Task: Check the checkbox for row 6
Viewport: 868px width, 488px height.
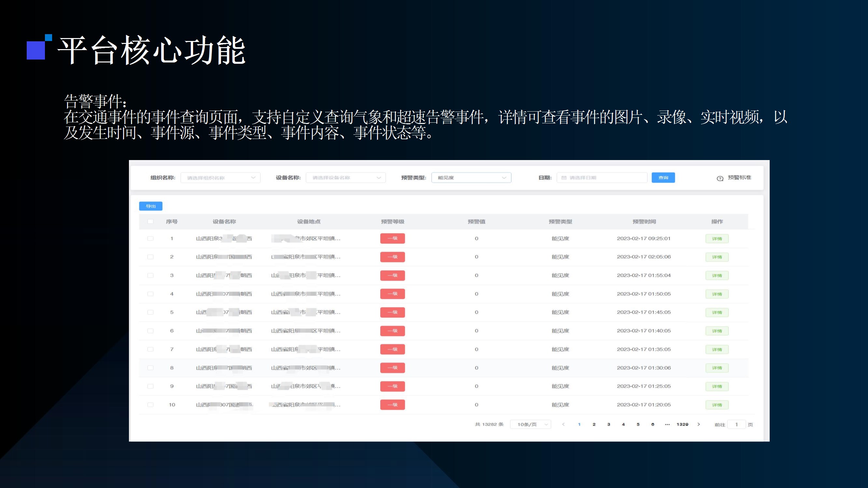Action: coord(150,331)
